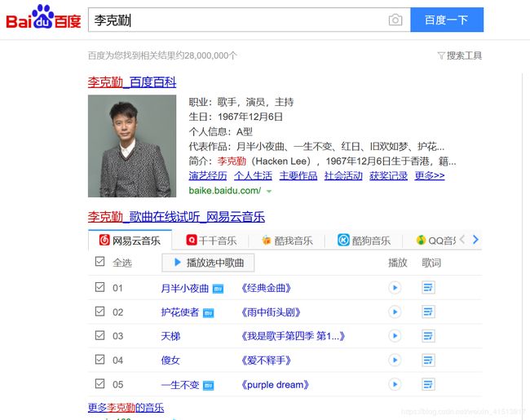530x420 pixels.
Task: Uncheck song 05 checkbox
Action: click(x=99, y=383)
